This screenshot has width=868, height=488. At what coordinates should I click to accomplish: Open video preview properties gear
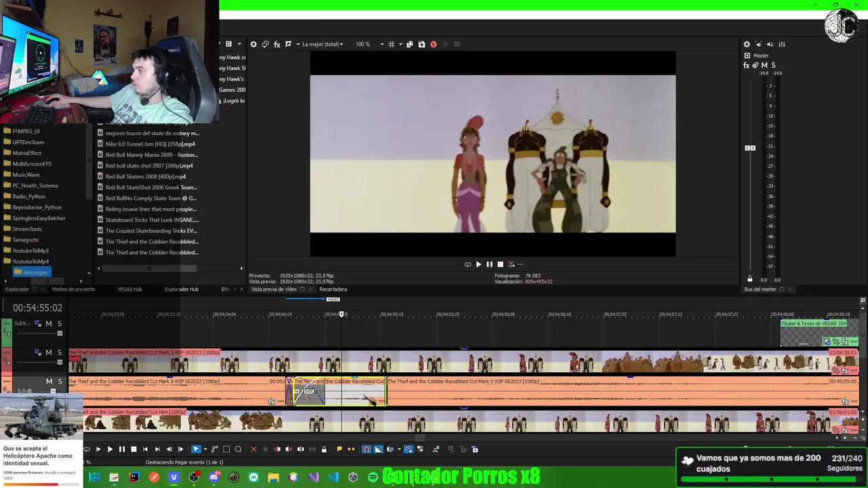click(254, 44)
